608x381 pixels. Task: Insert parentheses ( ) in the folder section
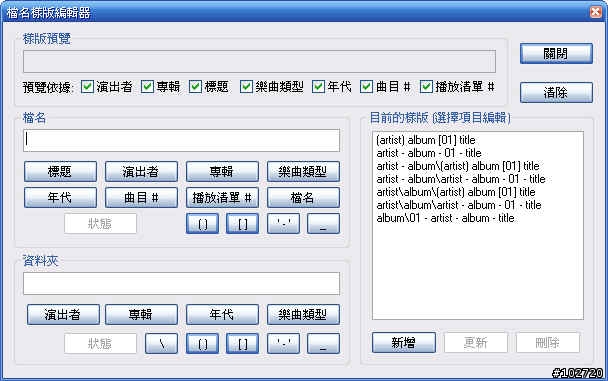point(202,343)
